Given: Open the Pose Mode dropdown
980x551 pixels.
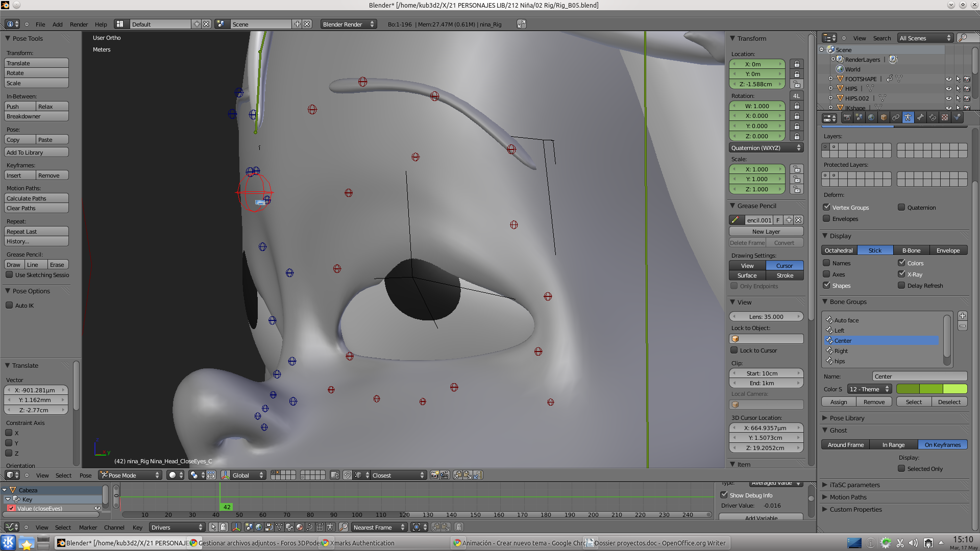Looking at the screenshot, I should pos(130,475).
